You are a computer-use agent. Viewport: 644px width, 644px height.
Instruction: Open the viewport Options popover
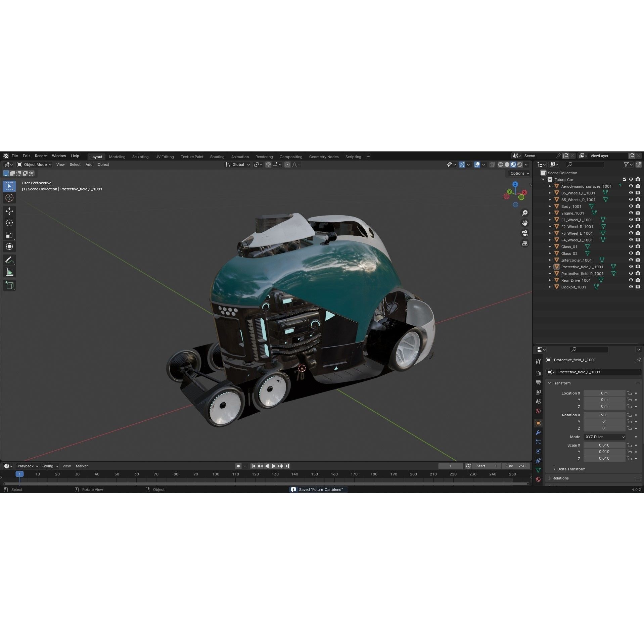click(x=518, y=173)
